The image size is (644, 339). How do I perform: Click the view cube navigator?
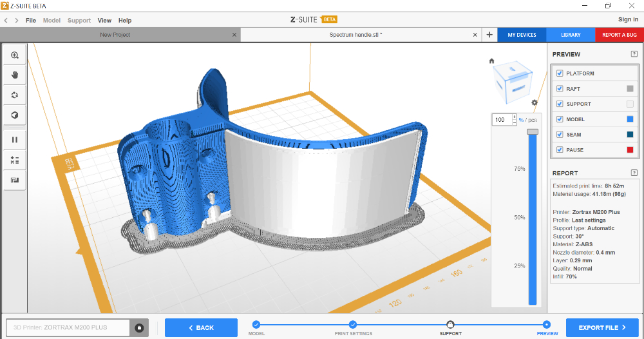(513, 82)
